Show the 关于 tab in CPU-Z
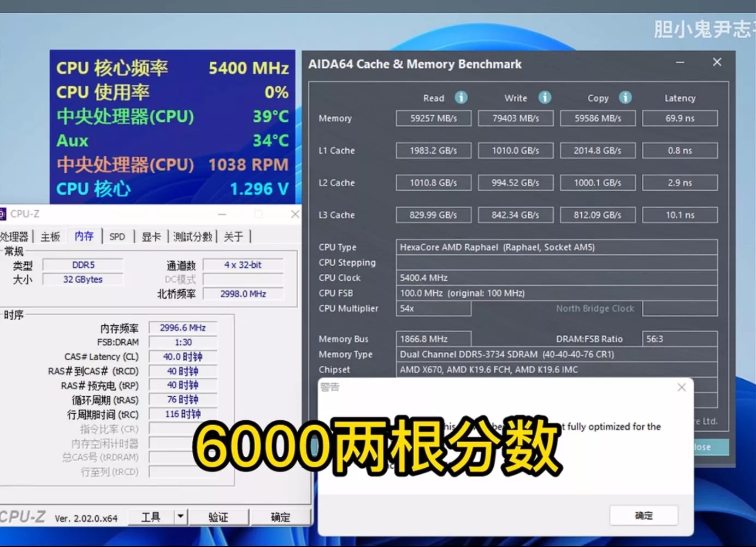The image size is (756, 547). tap(233, 237)
